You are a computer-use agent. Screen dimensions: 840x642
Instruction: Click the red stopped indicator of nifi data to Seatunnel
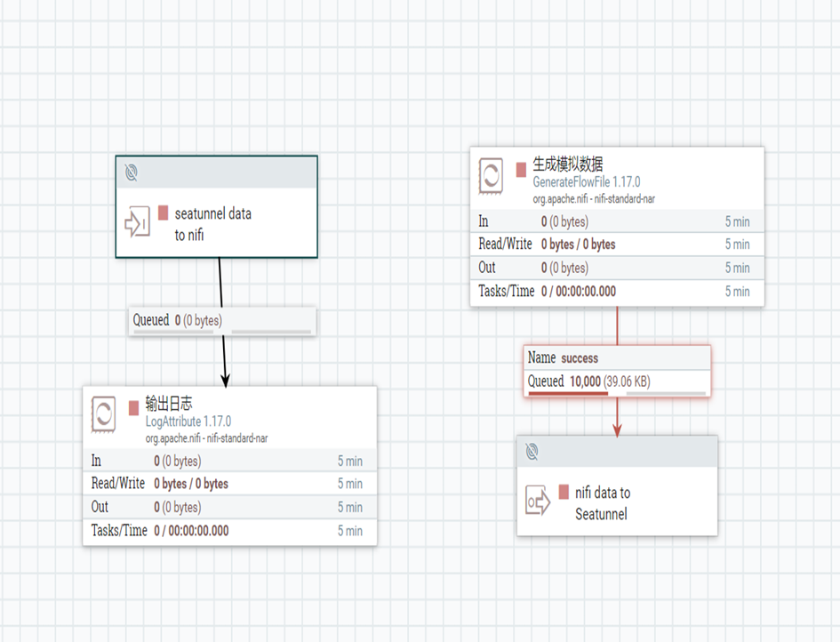click(564, 492)
